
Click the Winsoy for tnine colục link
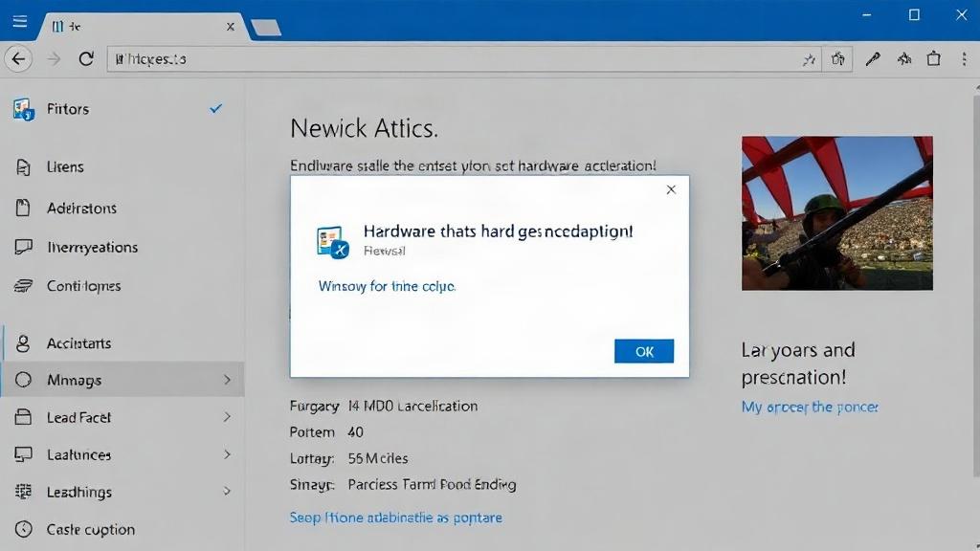pyautogui.click(x=387, y=286)
